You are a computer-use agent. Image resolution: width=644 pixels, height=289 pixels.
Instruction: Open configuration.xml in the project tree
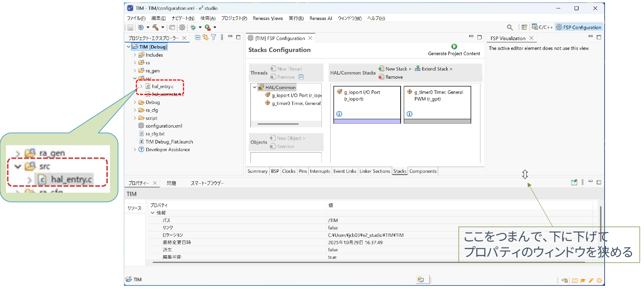click(x=164, y=126)
